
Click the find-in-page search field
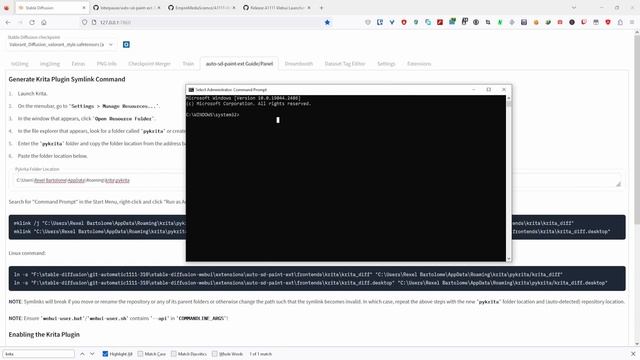point(38,354)
